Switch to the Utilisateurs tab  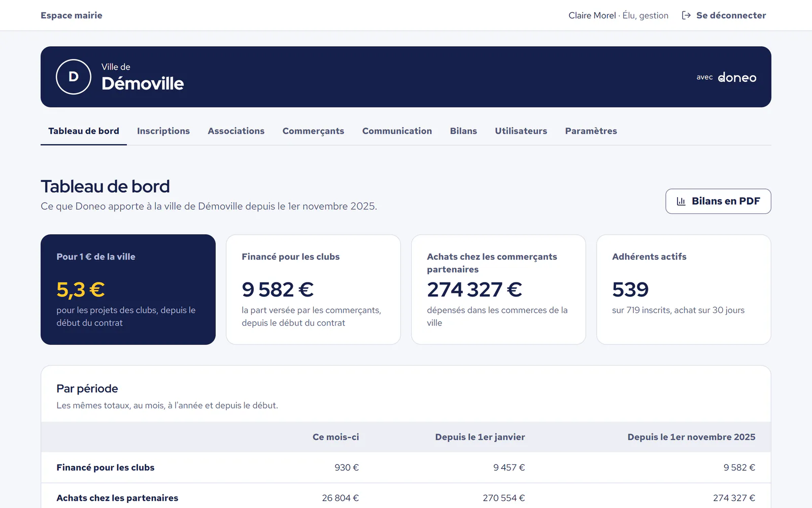(x=521, y=131)
